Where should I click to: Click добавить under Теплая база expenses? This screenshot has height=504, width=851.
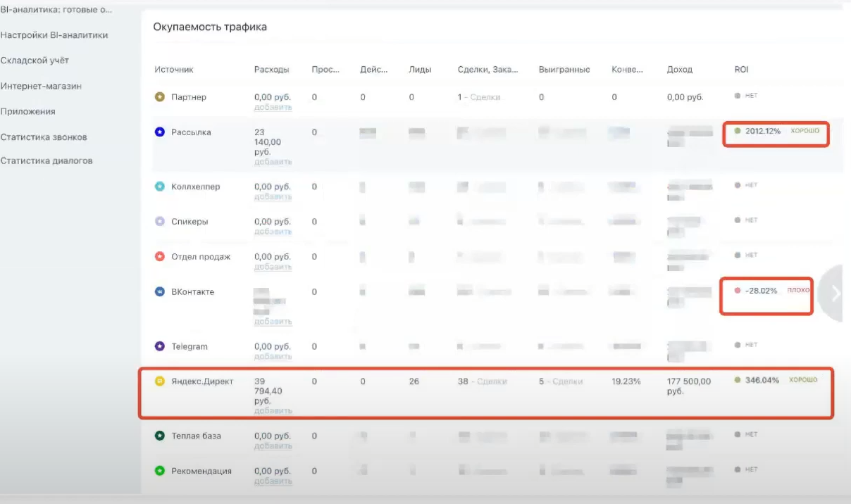[273, 446]
